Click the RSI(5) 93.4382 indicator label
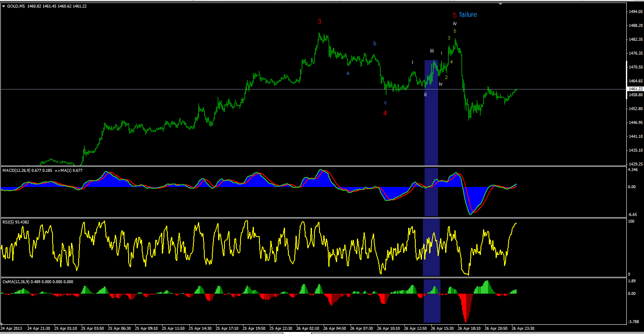644x334 pixels. [16, 222]
